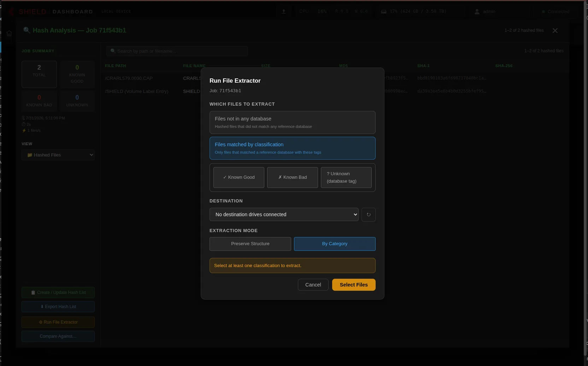
Task: Click the SHA-256 column header
Action: click(504, 66)
